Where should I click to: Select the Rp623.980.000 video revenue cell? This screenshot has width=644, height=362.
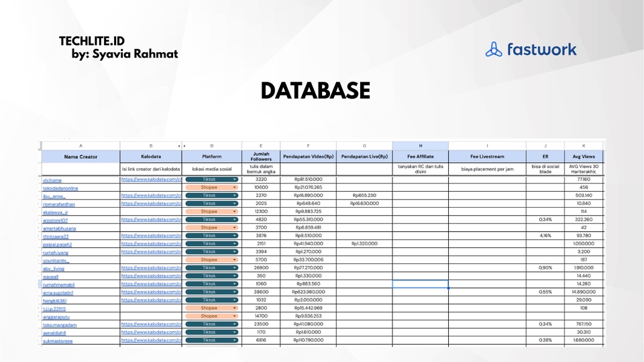tap(308, 292)
